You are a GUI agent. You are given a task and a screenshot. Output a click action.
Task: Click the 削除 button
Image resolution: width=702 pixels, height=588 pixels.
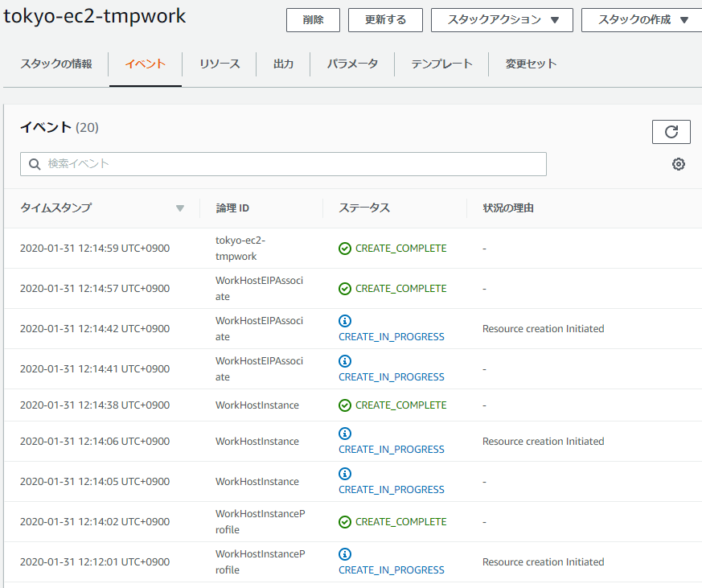pyautogui.click(x=313, y=20)
